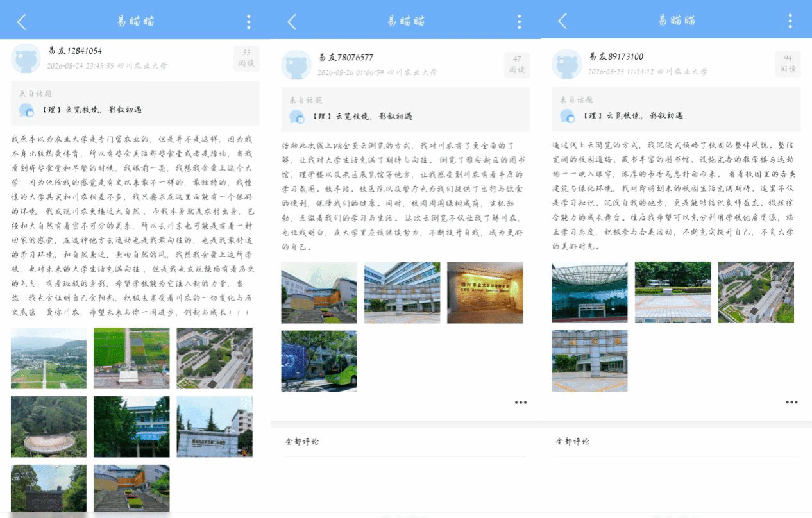
Task: Open avatar of user 易友12841054
Action: click(x=26, y=58)
